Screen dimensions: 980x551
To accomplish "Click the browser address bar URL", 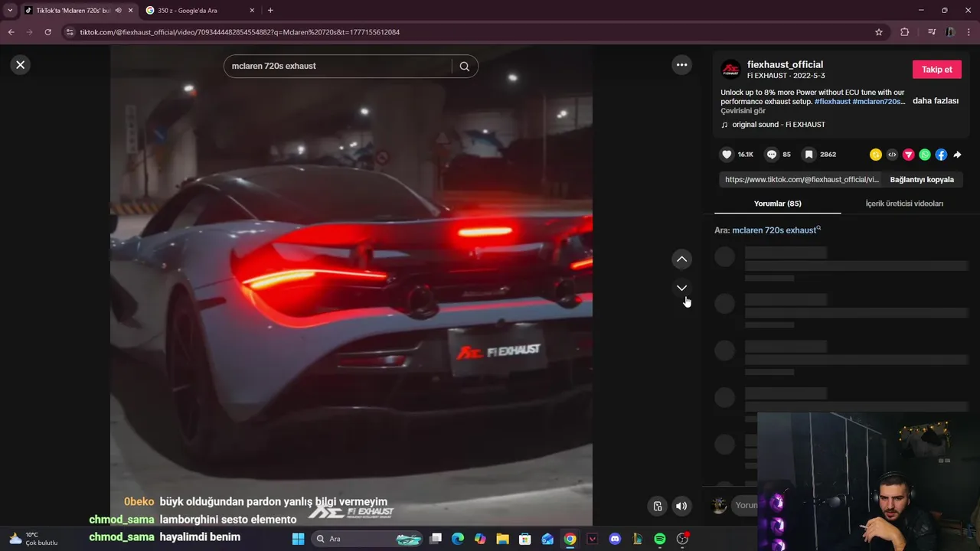I will pyautogui.click(x=240, y=32).
